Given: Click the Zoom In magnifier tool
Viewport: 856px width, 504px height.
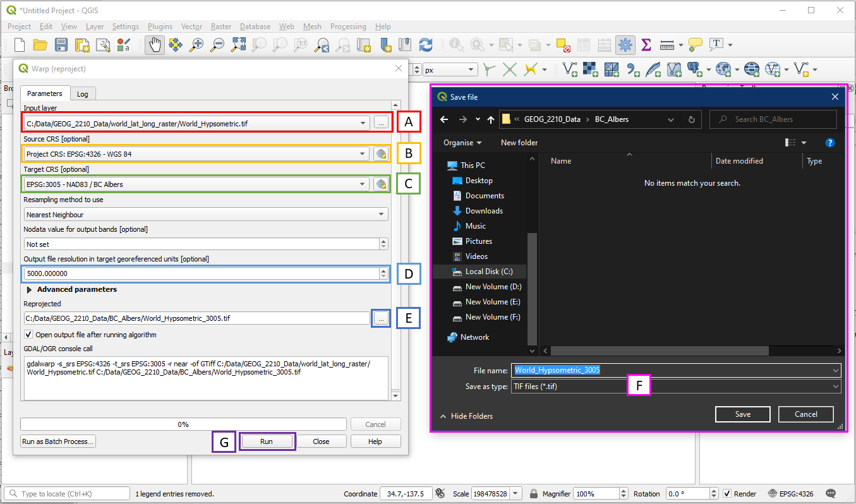Looking at the screenshot, I should pyautogui.click(x=197, y=45).
